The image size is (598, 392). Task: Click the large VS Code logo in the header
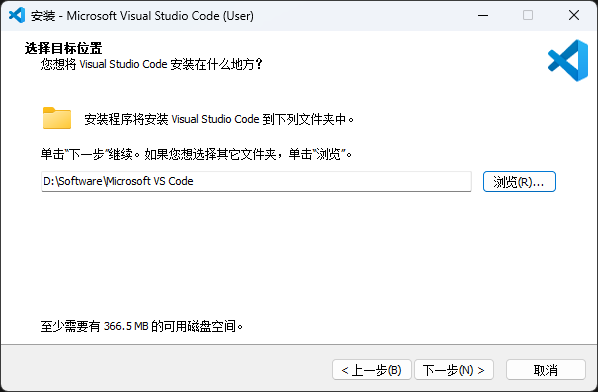click(568, 61)
